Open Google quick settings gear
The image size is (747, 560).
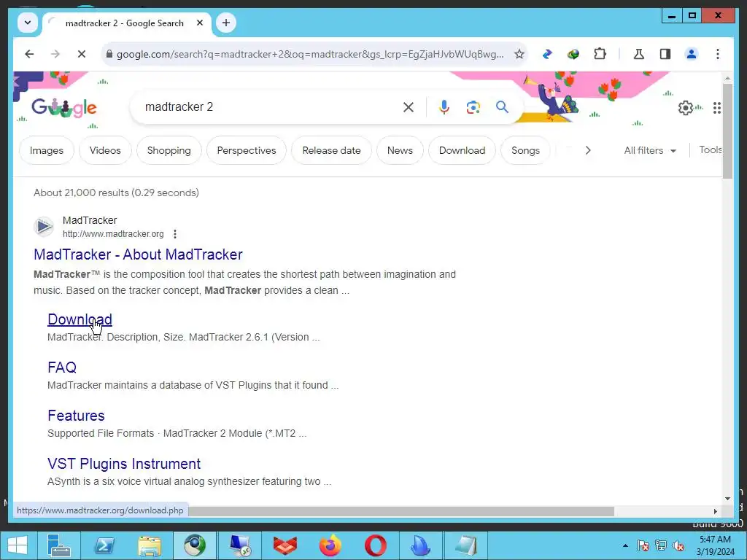click(x=686, y=108)
